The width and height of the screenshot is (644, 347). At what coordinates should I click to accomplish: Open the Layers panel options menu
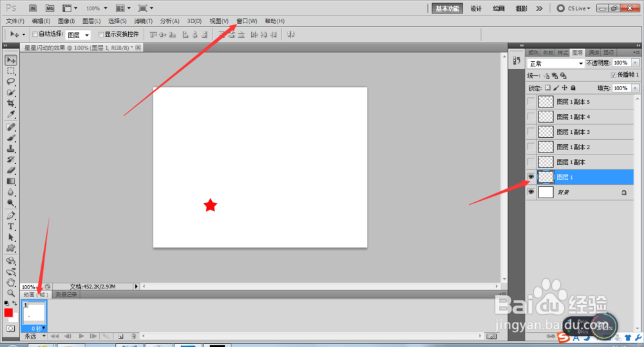click(636, 53)
